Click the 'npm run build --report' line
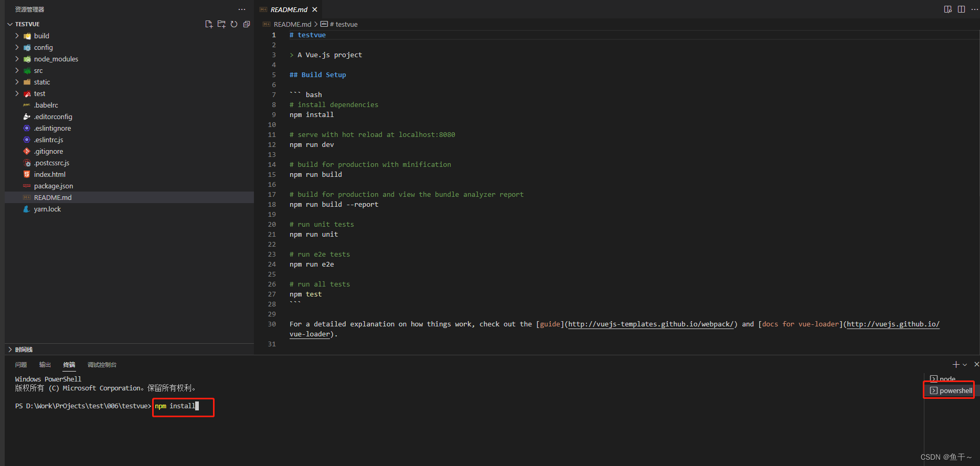980x466 pixels. [x=334, y=205]
